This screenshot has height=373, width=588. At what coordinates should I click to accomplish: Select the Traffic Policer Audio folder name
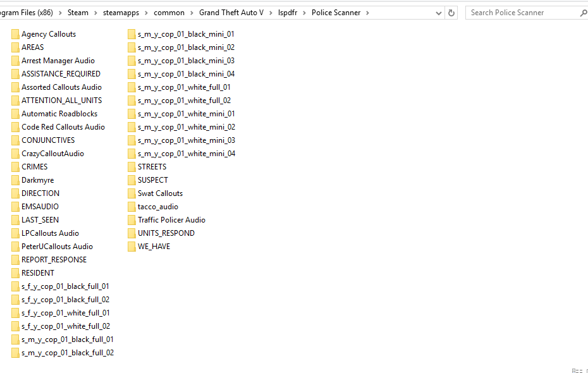pos(171,220)
